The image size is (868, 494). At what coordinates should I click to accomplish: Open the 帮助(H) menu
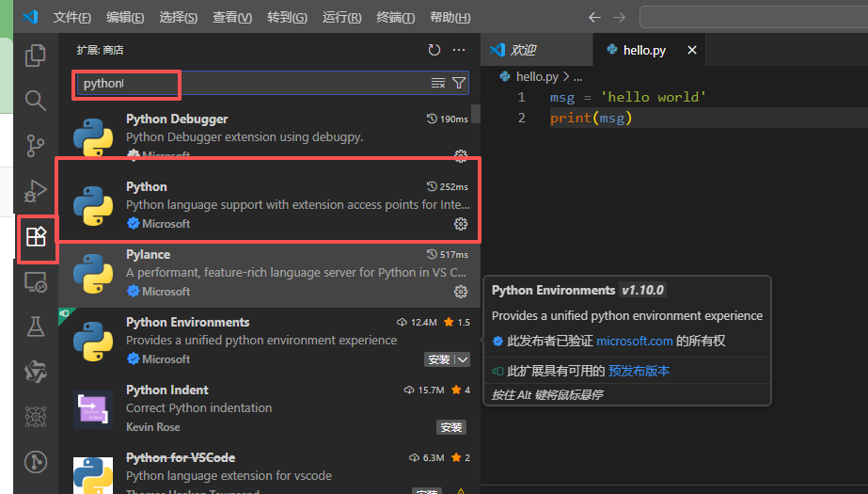450,17
